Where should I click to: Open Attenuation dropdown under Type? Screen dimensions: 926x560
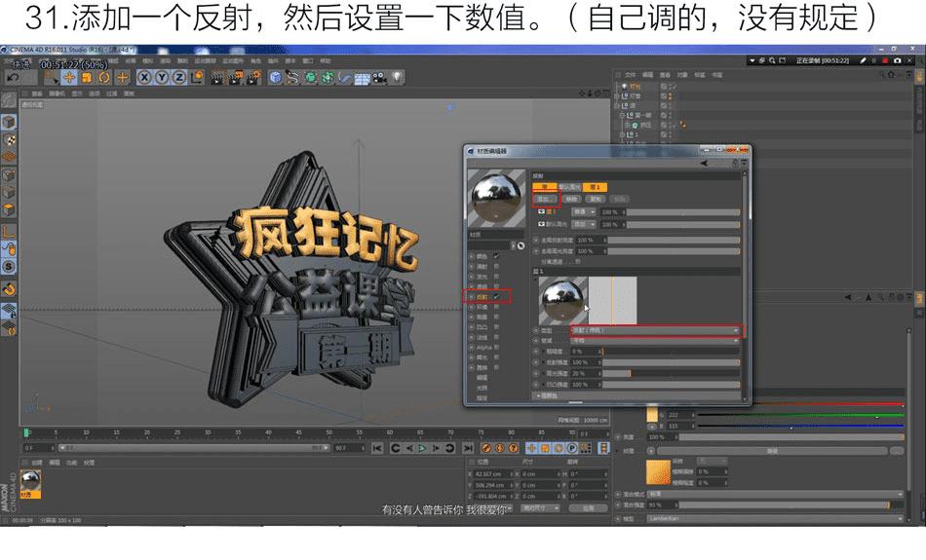tap(656, 341)
